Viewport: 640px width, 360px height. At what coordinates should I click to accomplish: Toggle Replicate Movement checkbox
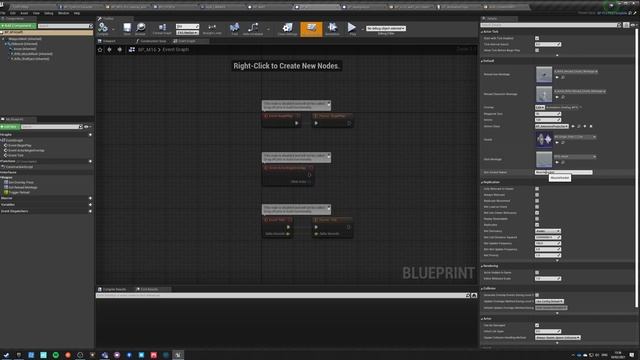pyautogui.click(x=537, y=201)
